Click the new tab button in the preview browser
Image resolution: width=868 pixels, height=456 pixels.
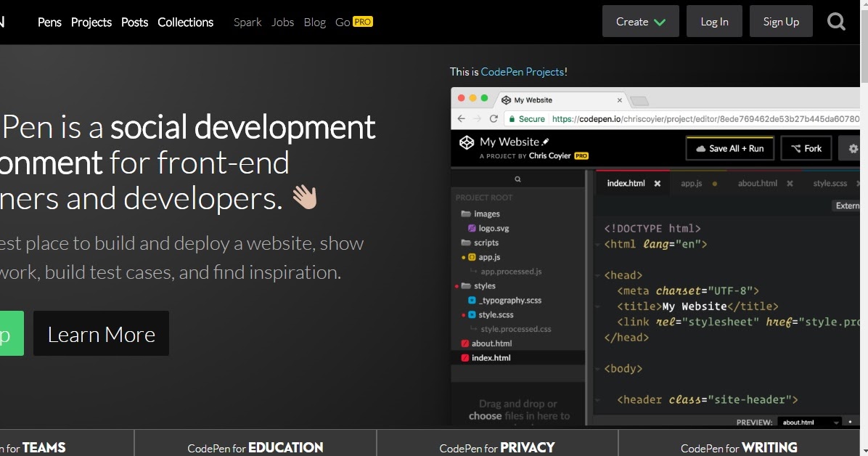pyautogui.click(x=639, y=101)
